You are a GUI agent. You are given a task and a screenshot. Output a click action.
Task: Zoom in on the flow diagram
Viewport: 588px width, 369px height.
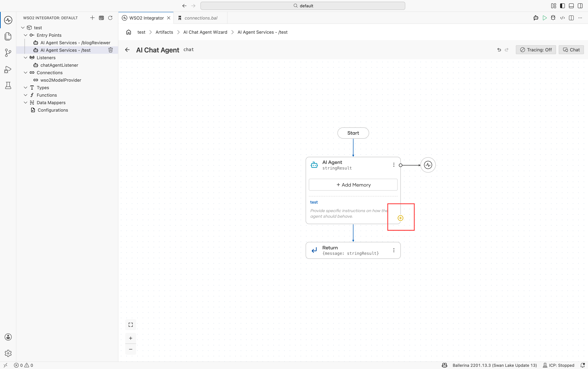pyautogui.click(x=131, y=338)
